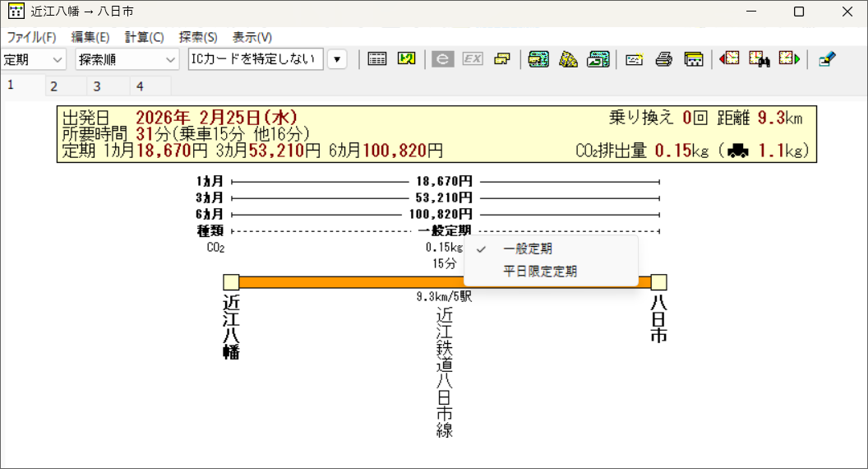
Task: Click the teal ticket fare icon
Action: tap(538, 58)
